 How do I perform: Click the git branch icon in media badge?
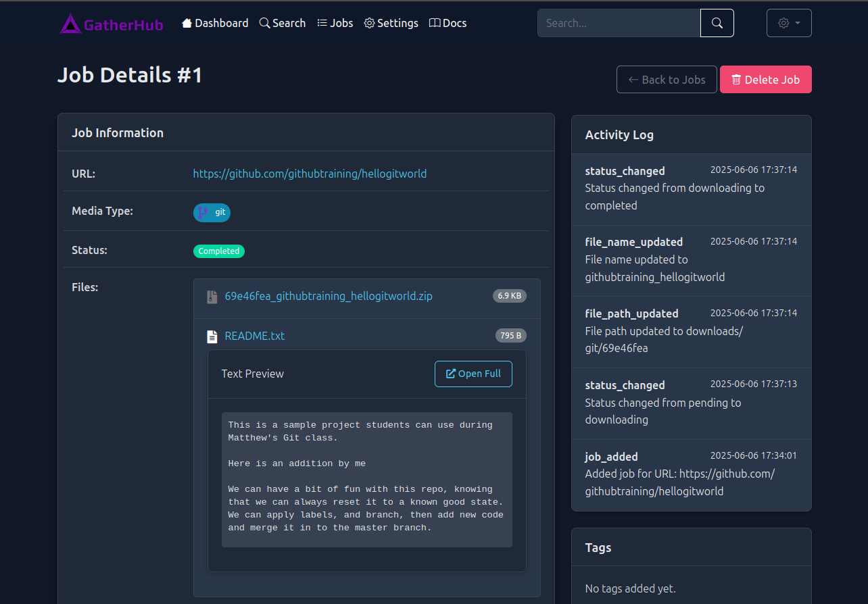pyautogui.click(x=203, y=212)
